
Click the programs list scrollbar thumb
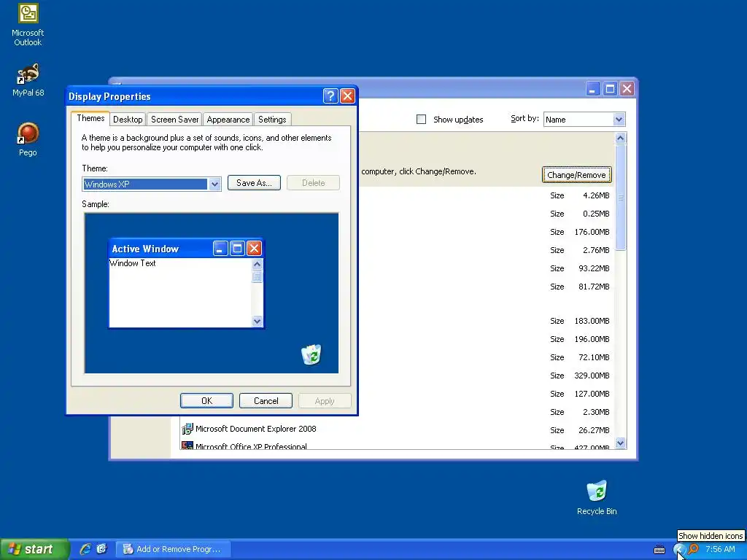620,197
